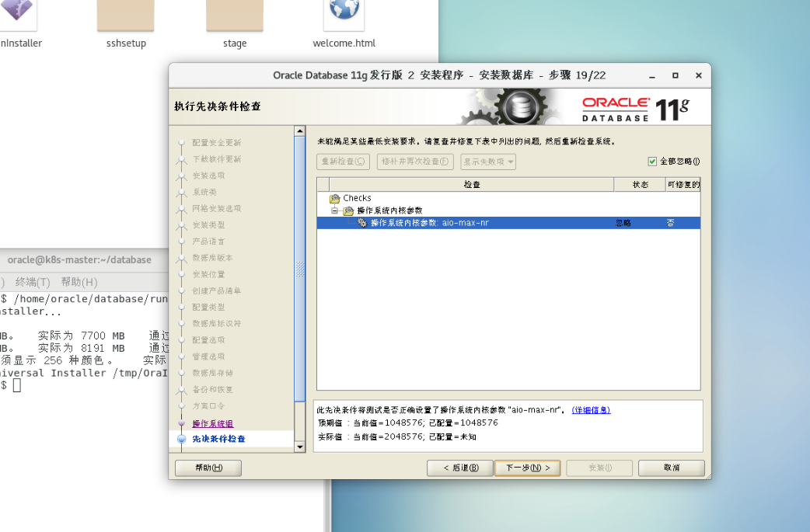Click the step list scroll down arrow
Viewport: 810px width, 532px height.
(x=299, y=447)
